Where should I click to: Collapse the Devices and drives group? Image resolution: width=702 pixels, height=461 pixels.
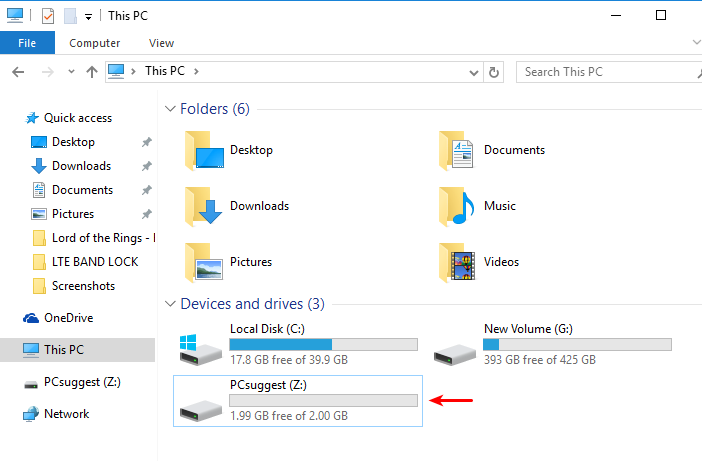tap(168, 304)
